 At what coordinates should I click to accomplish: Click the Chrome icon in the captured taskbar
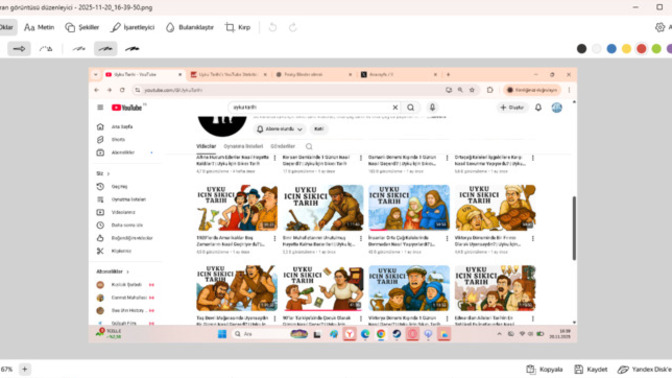pyautogui.click(x=381, y=334)
